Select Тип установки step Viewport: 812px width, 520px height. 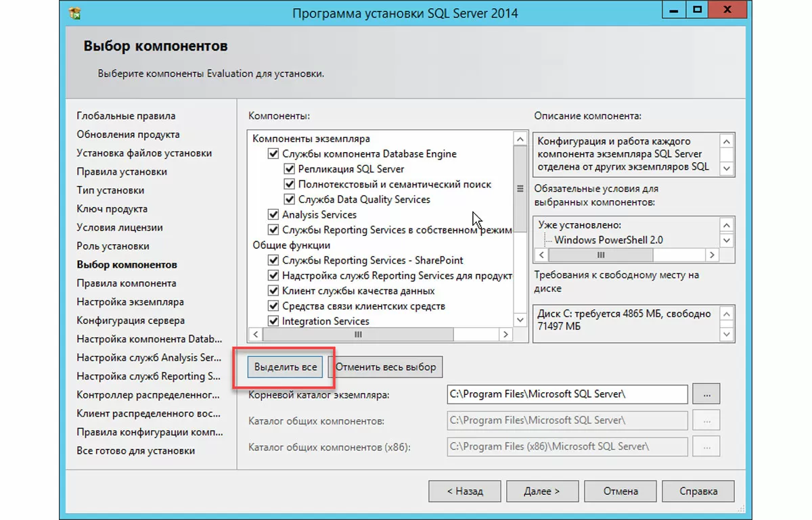[110, 190]
